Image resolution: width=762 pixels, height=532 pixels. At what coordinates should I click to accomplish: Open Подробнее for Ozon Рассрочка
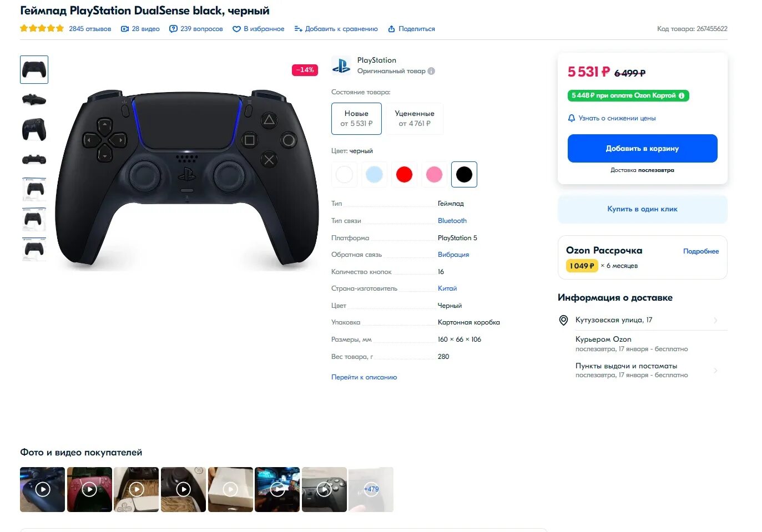(701, 251)
